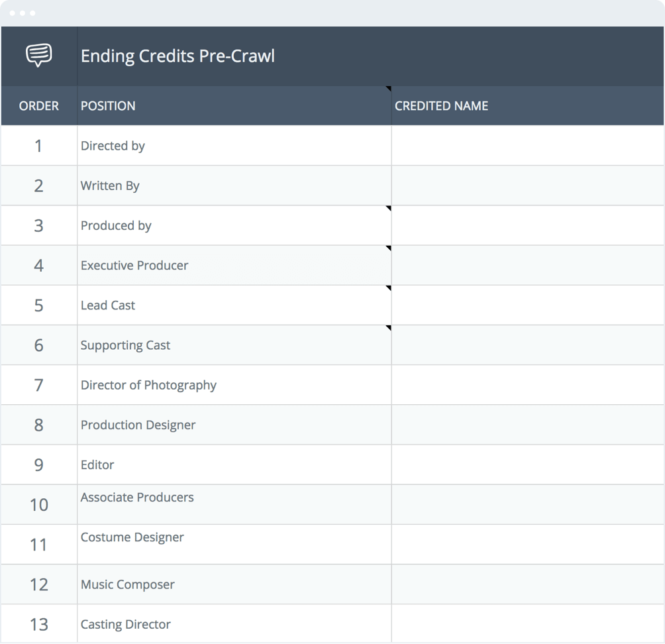Click the note marker on Executive Producer row
The height and width of the screenshot is (644, 665).
(x=389, y=248)
